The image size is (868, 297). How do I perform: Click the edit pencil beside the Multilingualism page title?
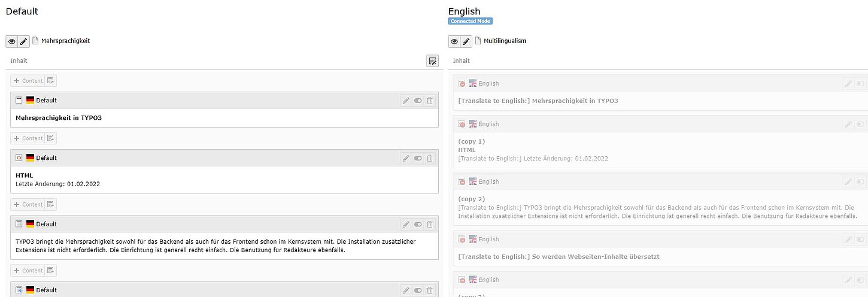coord(466,41)
